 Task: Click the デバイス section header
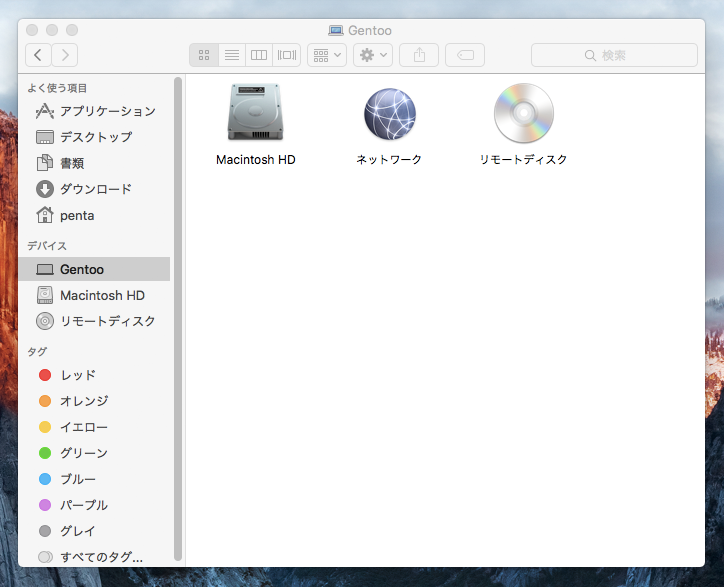tap(47, 246)
